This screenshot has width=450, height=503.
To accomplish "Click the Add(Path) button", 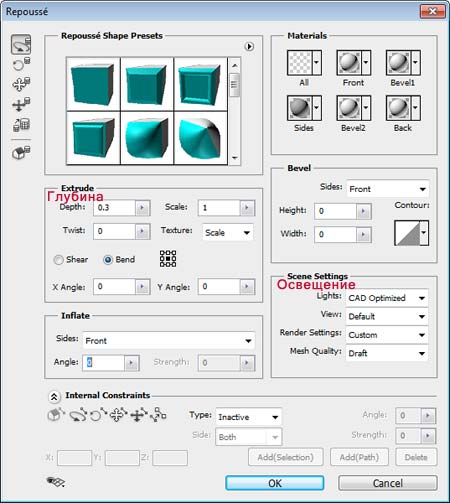I will coord(359,457).
